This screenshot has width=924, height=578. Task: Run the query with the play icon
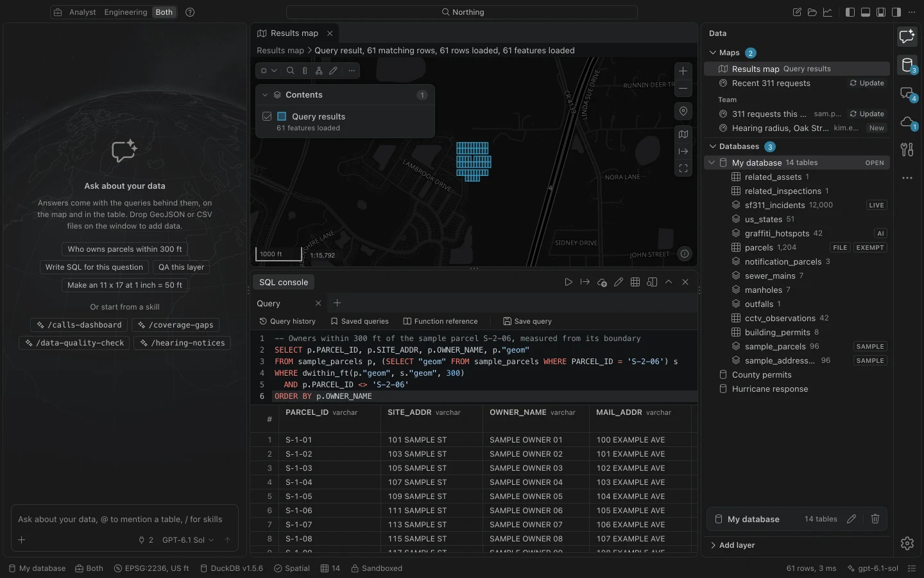coord(569,282)
